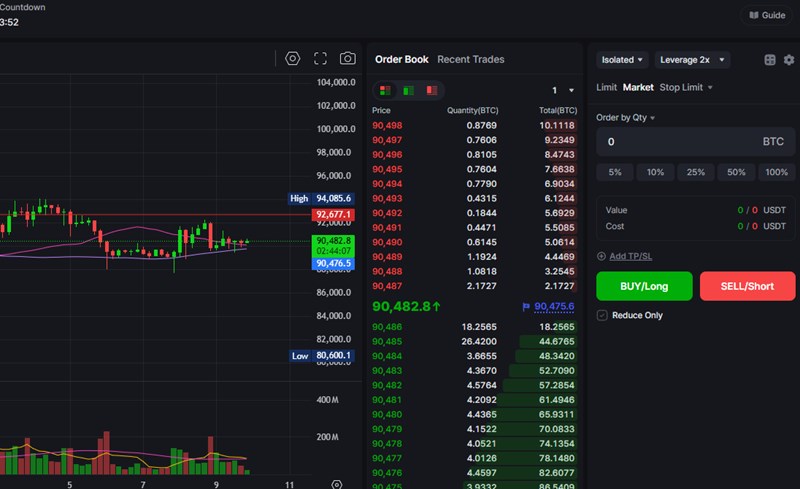The image size is (800, 489).
Task: Expand the Order by Qty selector
Action: [x=625, y=118]
